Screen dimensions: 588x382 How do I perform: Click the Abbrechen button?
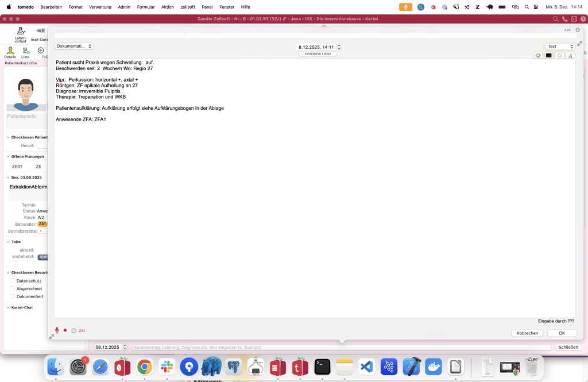pyautogui.click(x=527, y=333)
